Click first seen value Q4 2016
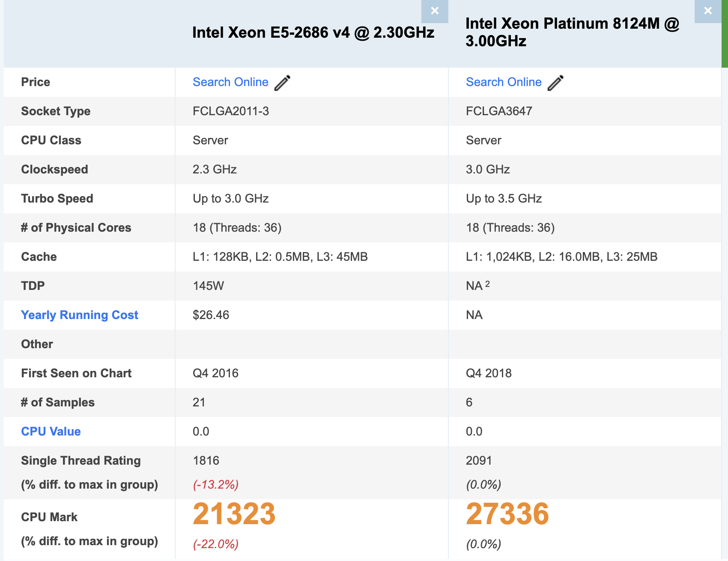The height and width of the screenshot is (561, 728). 215,373
